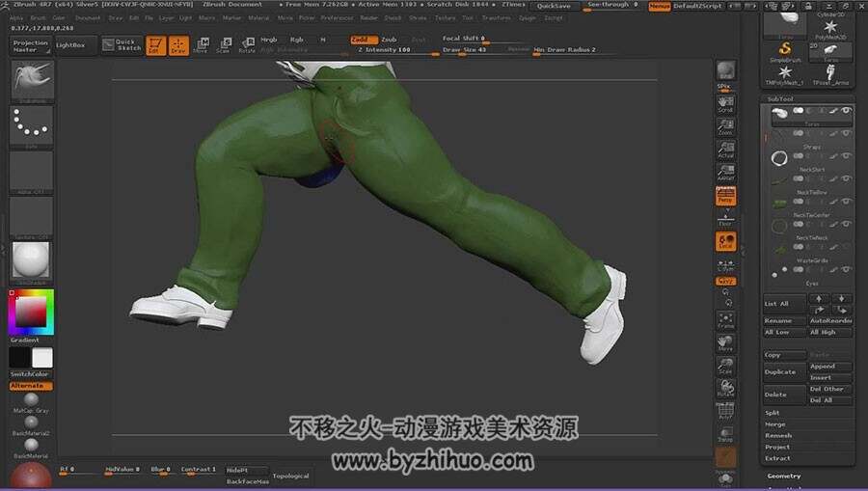868x491 pixels.
Task: Hide the Torso subtool eye
Action: (x=846, y=111)
